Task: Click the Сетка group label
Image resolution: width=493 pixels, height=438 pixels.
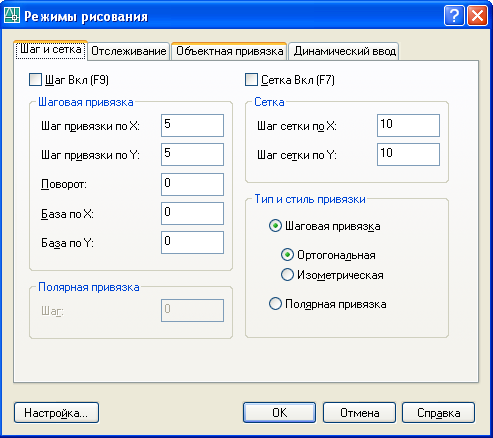Action: [269, 102]
